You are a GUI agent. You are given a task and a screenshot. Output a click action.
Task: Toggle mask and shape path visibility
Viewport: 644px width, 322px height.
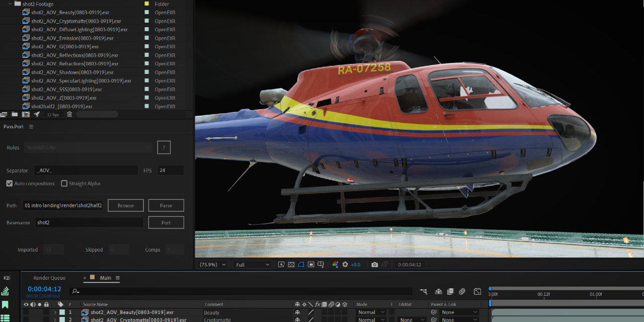point(301,265)
